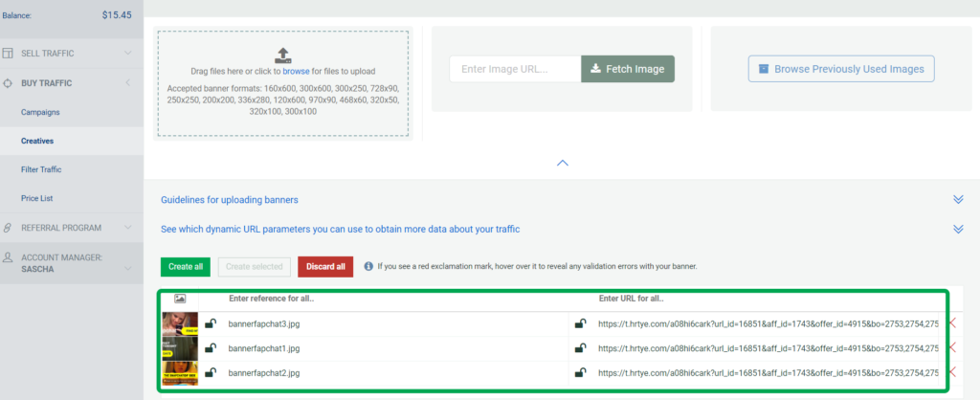Click the green Create all button
Screen dimensions: 980x400
click(x=186, y=266)
